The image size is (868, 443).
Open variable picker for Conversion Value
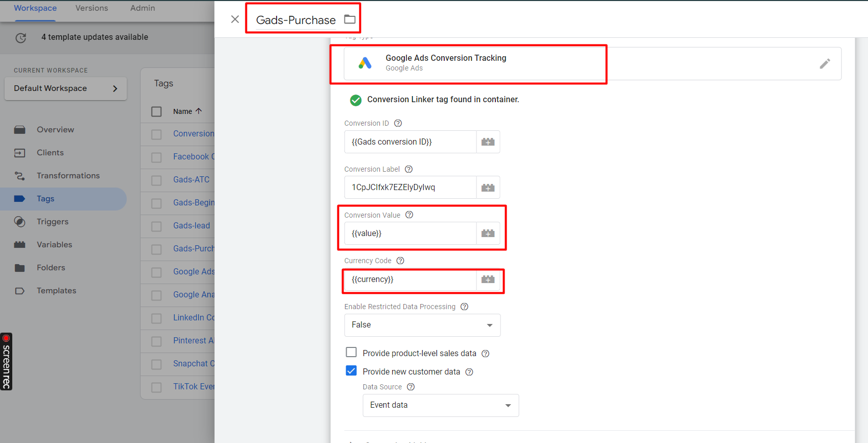coord(488,234)
